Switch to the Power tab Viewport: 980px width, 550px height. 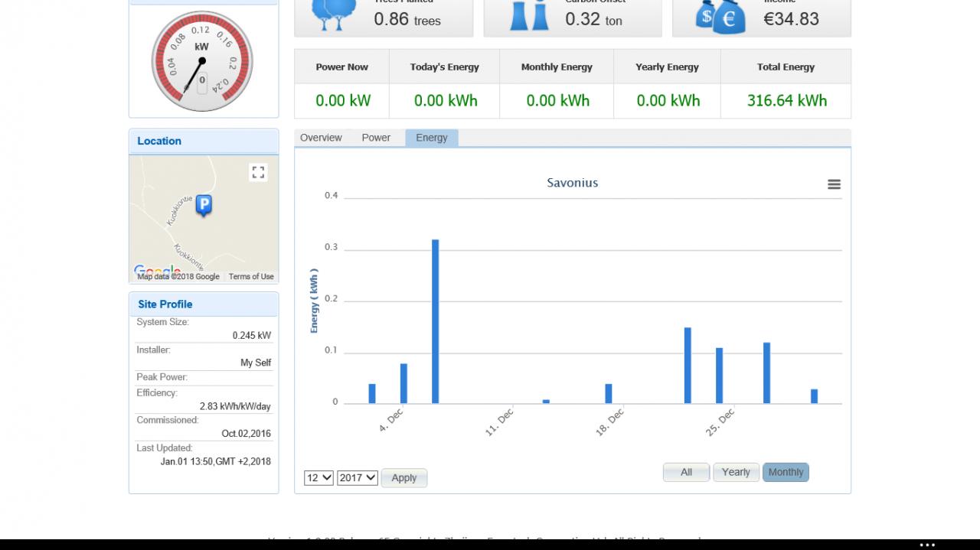click(x=376, y=138)
